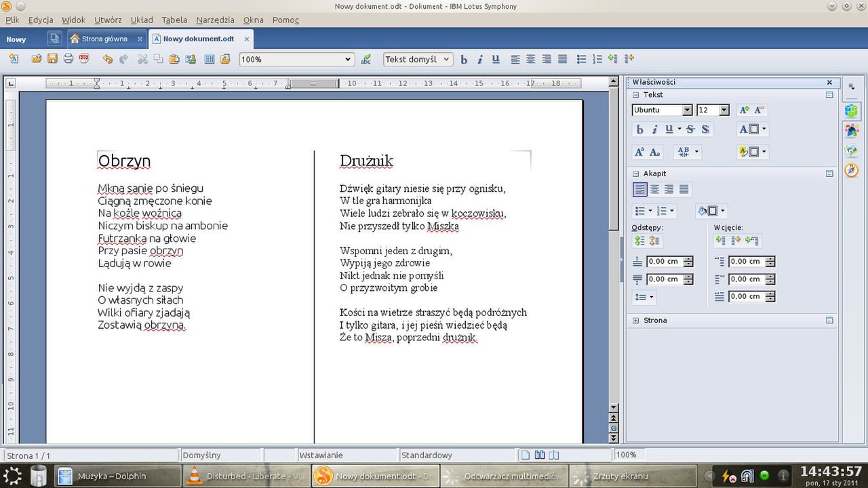The image size is (868, 488).
Task: Toggle bold in the main toolbar
Action: (x=464, y=59)
